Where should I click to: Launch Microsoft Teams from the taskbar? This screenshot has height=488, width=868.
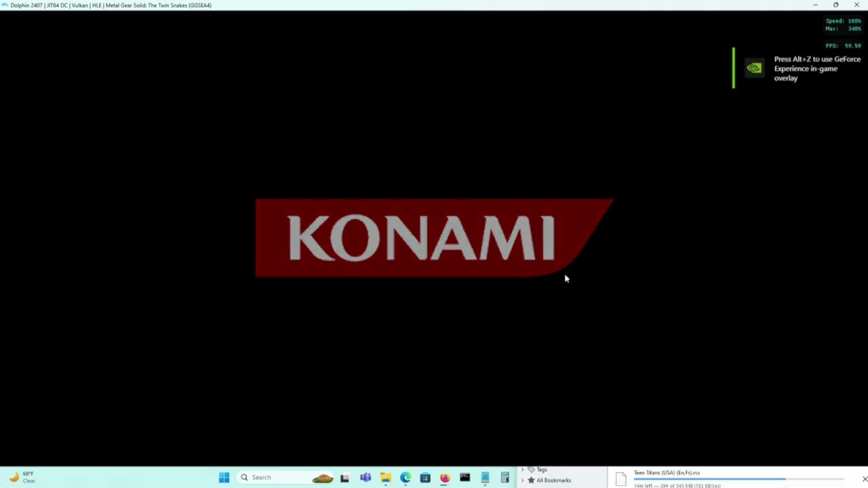click(366, 478)
